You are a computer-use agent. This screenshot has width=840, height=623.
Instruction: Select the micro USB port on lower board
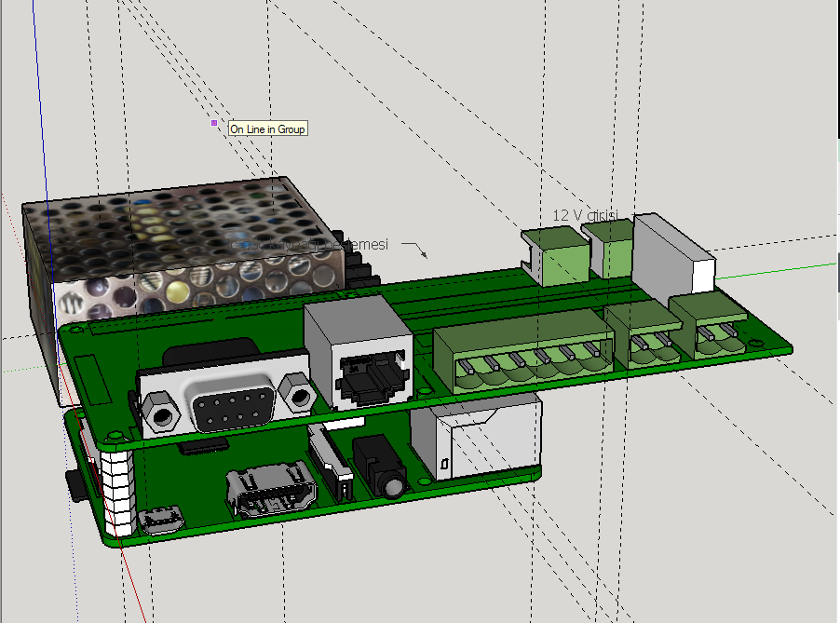click(x=161, y=520)
